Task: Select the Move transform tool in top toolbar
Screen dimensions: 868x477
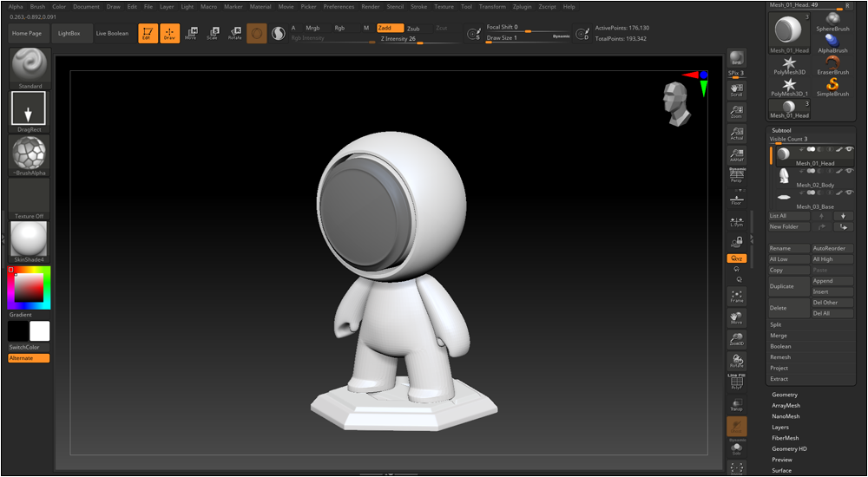Action: (x=190, y=33)
